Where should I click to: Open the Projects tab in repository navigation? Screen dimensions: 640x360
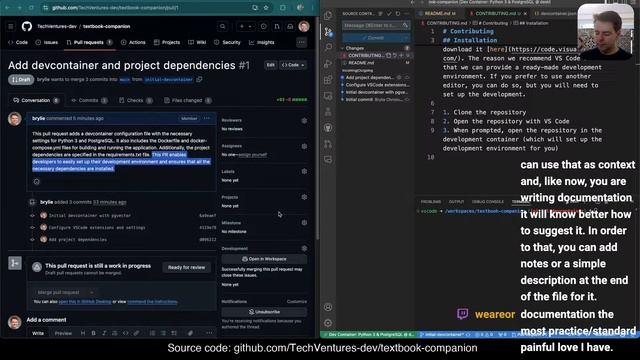[167, 42]
